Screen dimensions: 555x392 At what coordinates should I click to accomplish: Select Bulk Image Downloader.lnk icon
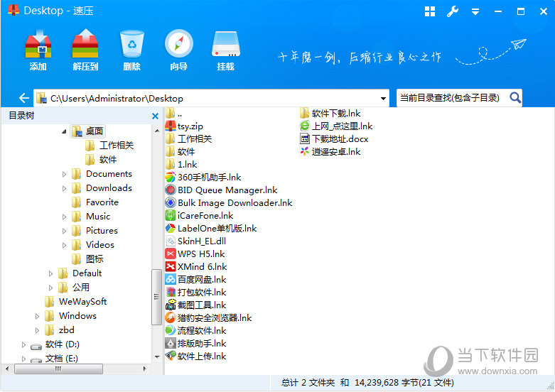click(171, 202)
